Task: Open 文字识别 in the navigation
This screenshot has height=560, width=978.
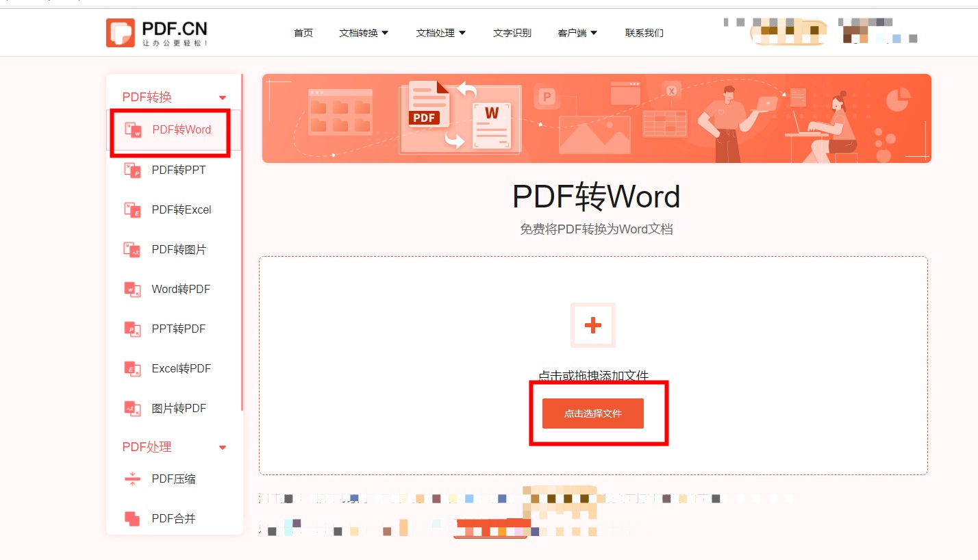Action: [x=512, y=33]
